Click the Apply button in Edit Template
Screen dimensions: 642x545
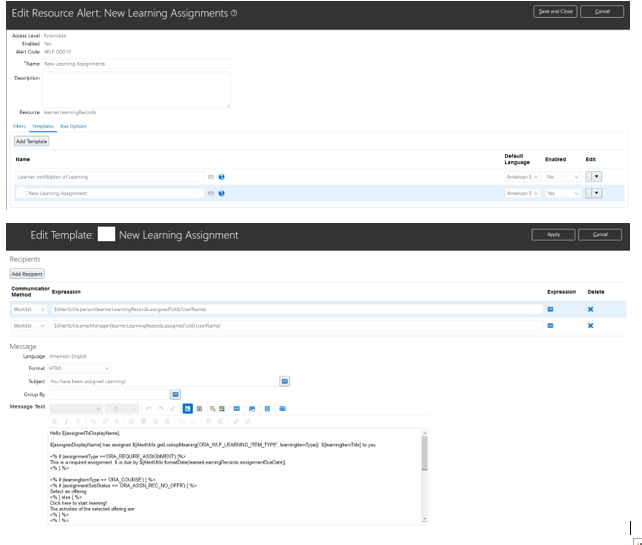point(553,235)
